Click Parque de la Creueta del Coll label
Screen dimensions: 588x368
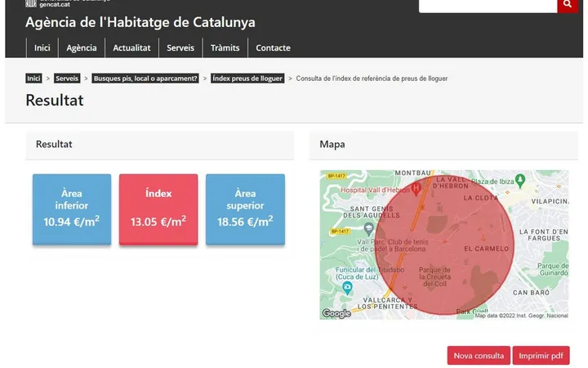tap(434, 276)
